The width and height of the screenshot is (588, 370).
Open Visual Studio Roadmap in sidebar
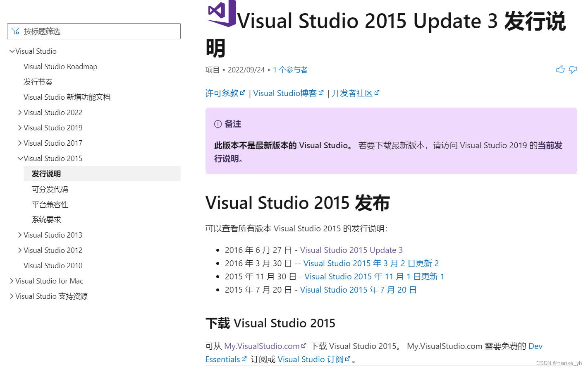pos(60,67)
